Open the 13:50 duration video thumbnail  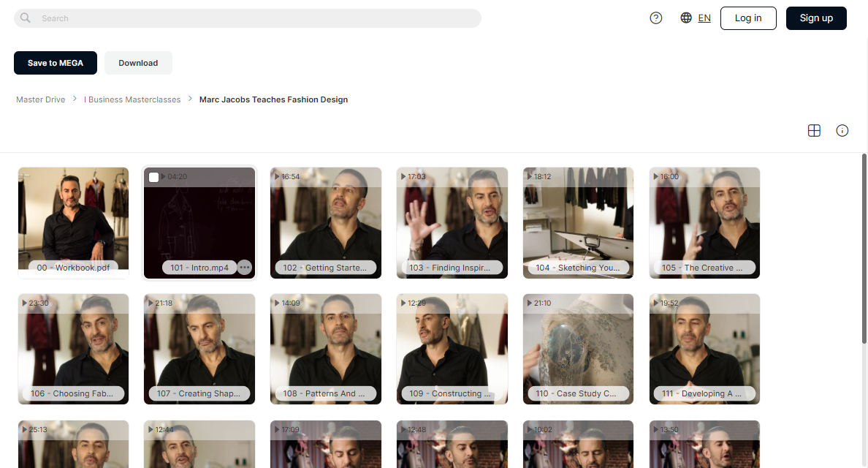coord(704,444)
